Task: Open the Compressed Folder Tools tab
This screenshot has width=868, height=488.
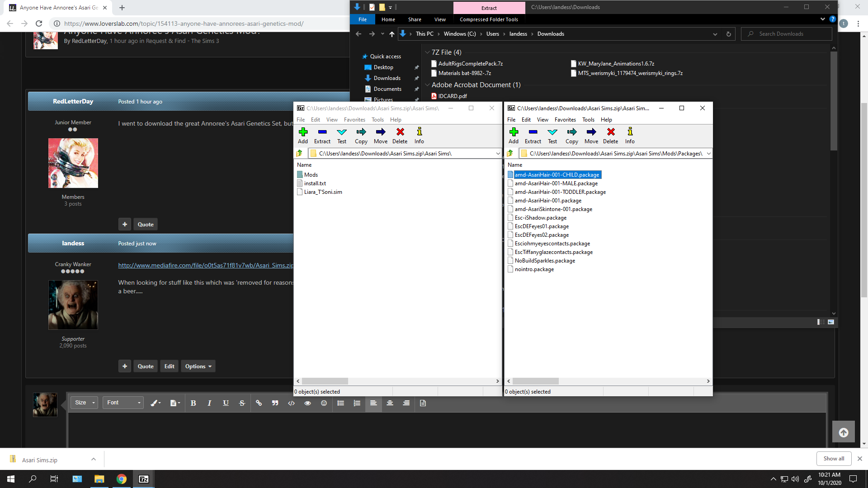Action: coord(489,19)
